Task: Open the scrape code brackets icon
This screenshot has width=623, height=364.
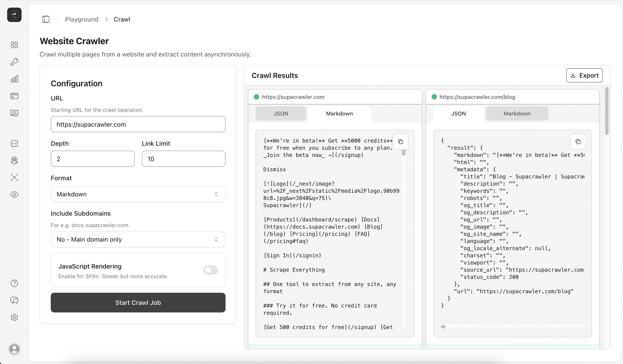Action: tap(14, 143)
